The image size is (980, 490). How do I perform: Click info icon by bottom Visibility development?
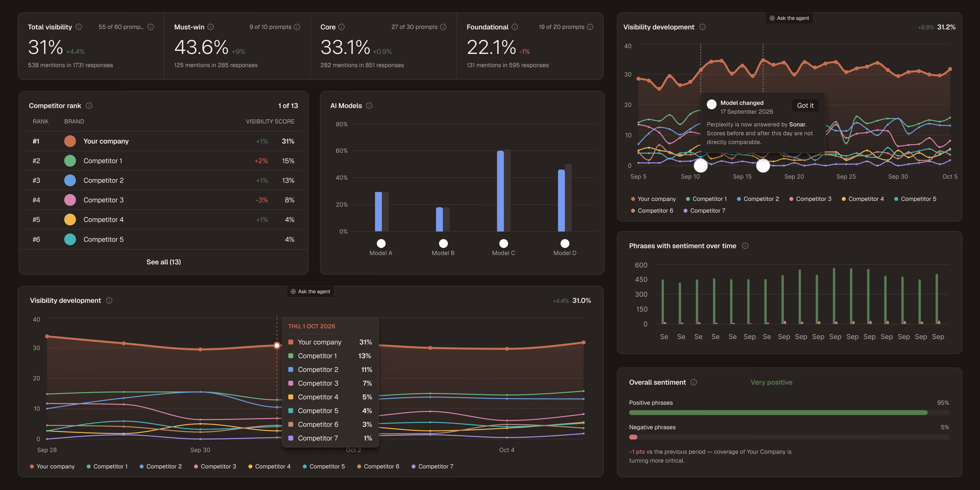click(109, 301)
